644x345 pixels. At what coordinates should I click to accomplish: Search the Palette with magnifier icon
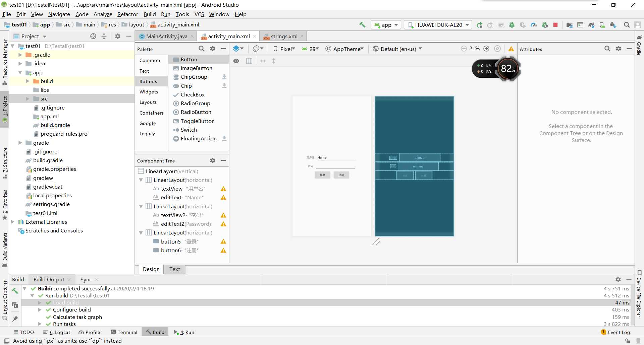pos(201,49)
